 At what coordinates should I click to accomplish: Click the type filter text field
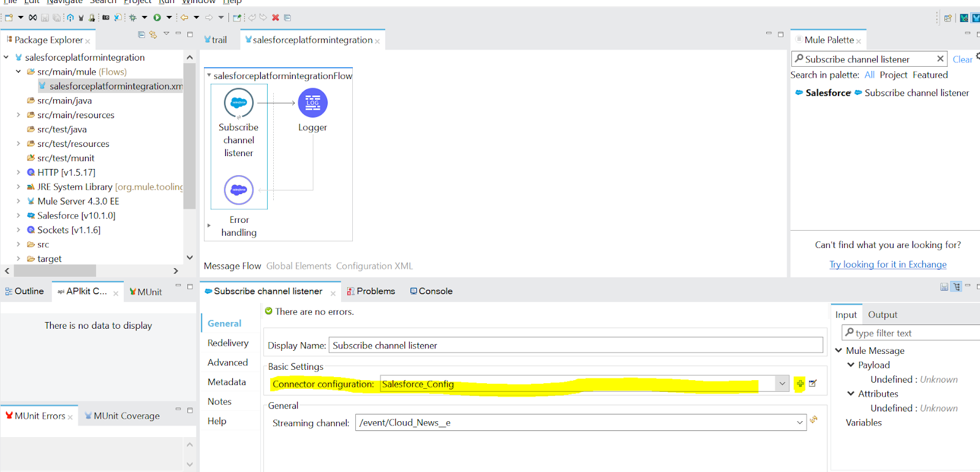tap(911, 333)
